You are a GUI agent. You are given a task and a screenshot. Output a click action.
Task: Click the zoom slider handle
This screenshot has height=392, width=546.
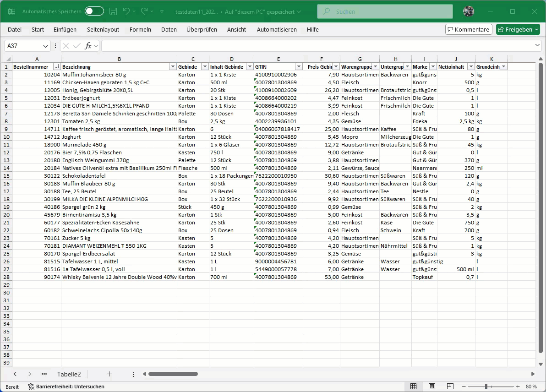pyautogui.click(x=486, y=387)
